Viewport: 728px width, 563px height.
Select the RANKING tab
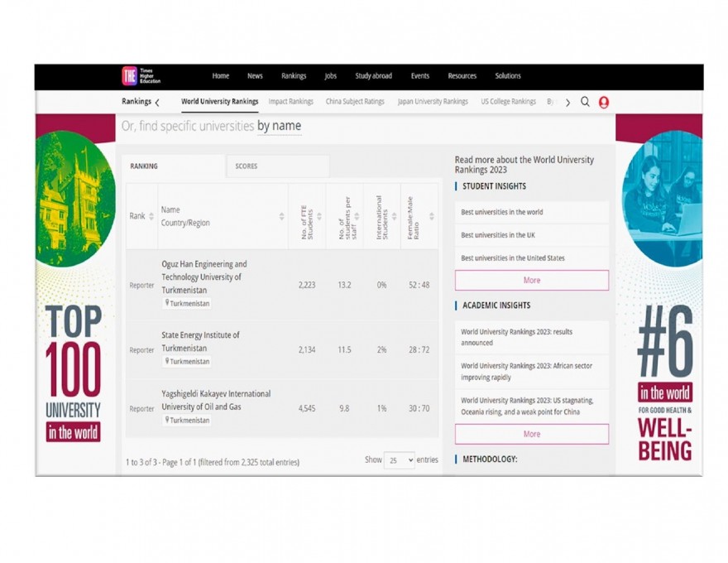[144, 166]
